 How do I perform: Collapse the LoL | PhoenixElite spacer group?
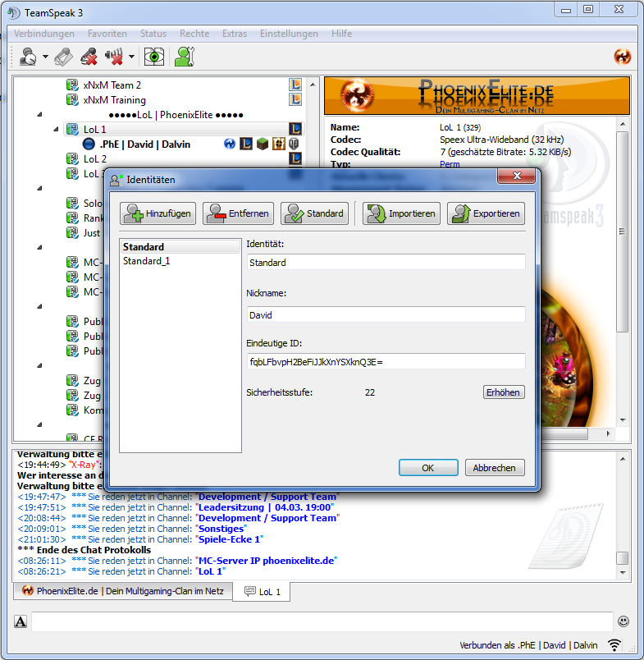click(x=39, y=114)
